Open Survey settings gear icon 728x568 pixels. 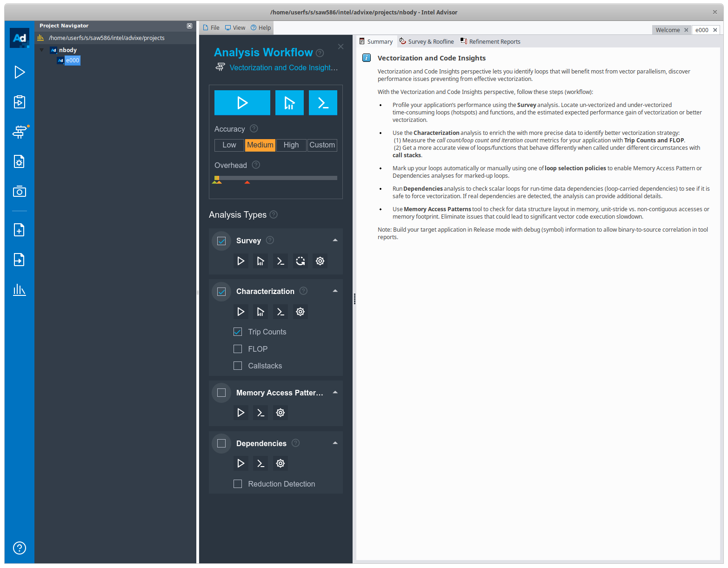[320, 261]
